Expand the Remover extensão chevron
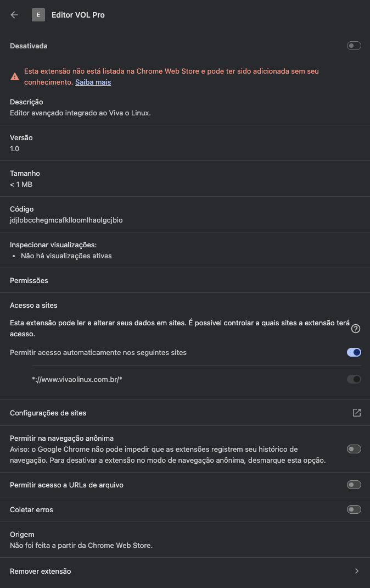Screen dimensions: 370x588 click(x=357, y=571)
